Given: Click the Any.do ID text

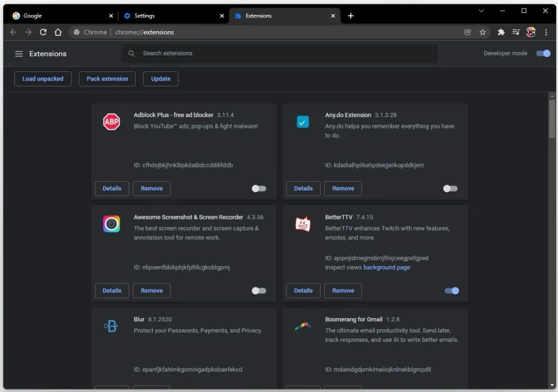Looking at the screenshot, I should pos(374,165).
